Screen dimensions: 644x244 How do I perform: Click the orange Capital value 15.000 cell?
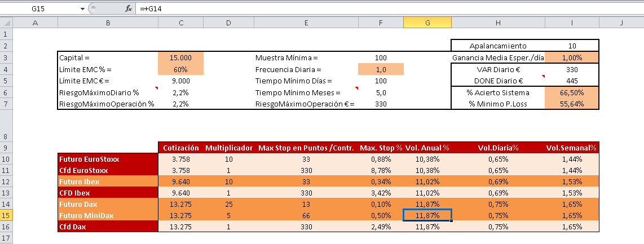(x=180, y=58)
